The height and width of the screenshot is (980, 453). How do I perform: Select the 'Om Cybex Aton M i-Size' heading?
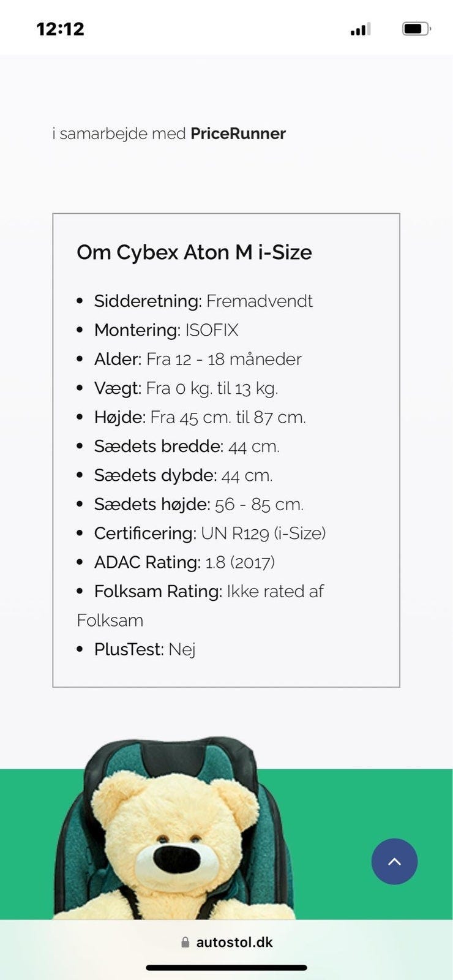pos(194,252)
